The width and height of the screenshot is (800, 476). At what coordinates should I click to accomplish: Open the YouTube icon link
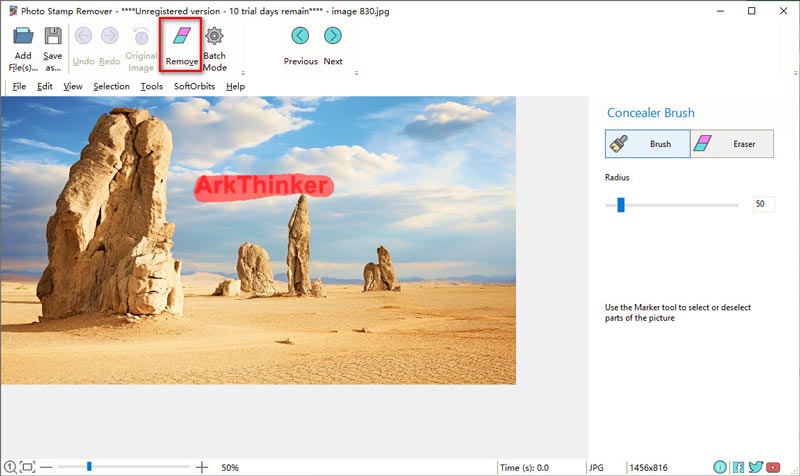[x=773, y=467]
